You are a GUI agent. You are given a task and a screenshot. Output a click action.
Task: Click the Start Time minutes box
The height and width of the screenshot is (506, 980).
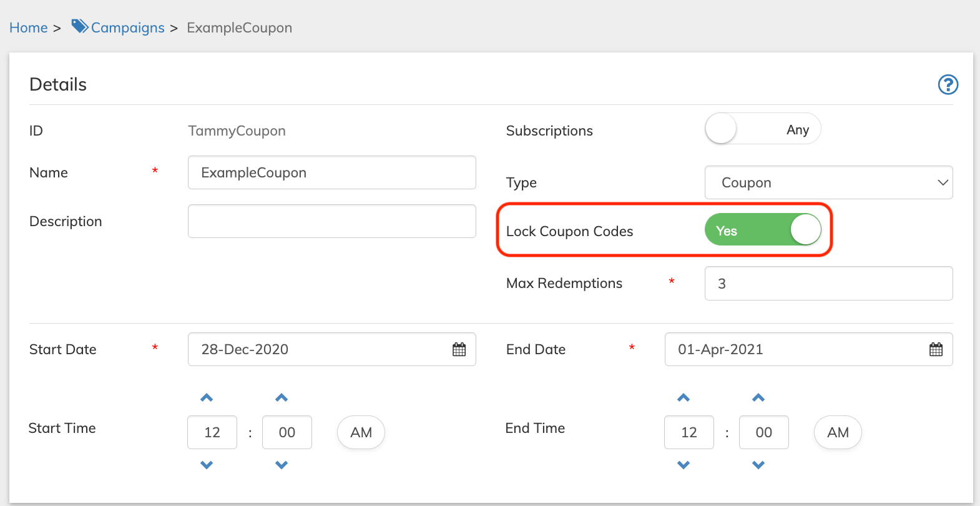coord(287,432)
